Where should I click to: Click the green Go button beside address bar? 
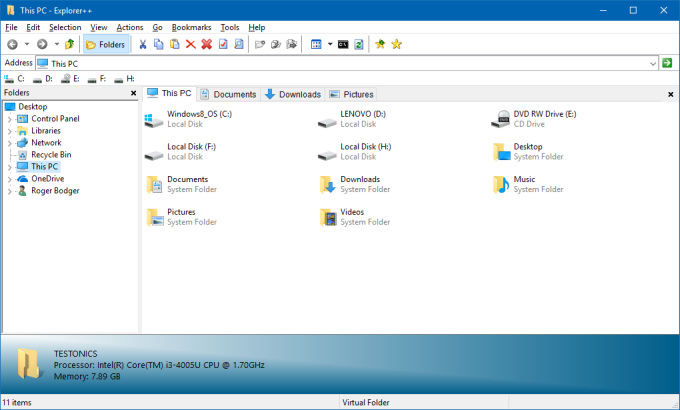coord(667,63)
